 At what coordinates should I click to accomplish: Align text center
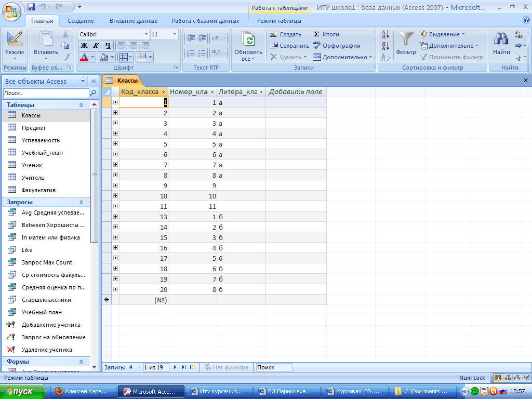click(x=134, y=45)
